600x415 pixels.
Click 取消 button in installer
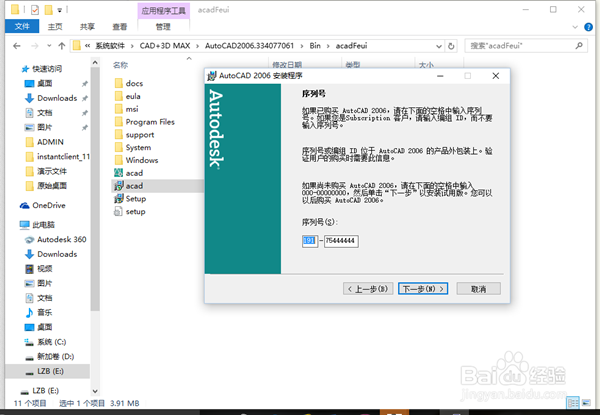[478, 289]
